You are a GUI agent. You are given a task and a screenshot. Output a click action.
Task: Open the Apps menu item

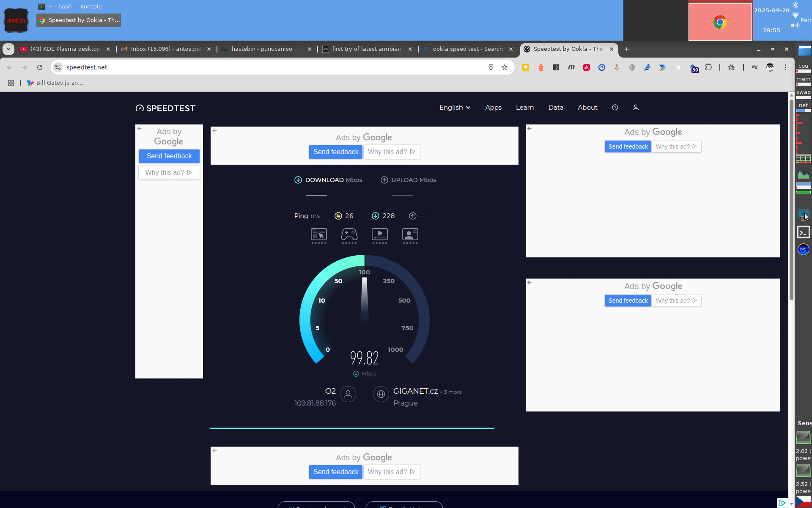pos(493,108)
